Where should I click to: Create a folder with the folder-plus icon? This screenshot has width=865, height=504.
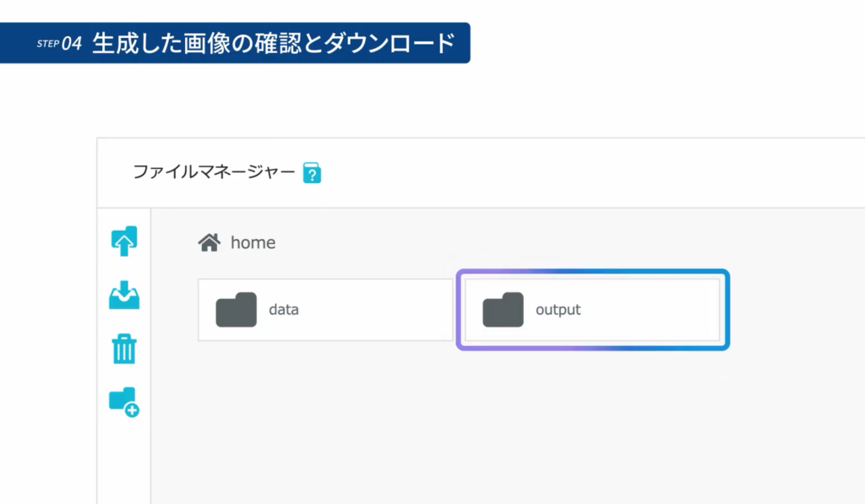coord(124,402)
